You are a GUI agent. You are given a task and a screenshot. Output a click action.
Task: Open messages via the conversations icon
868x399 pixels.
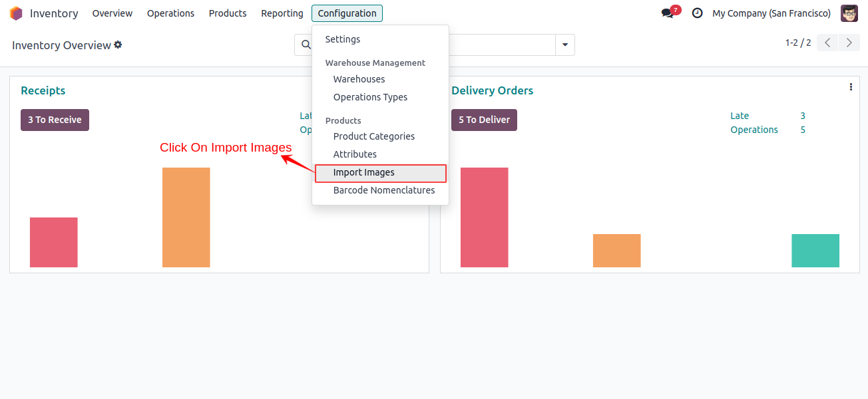tap(666, 13)
